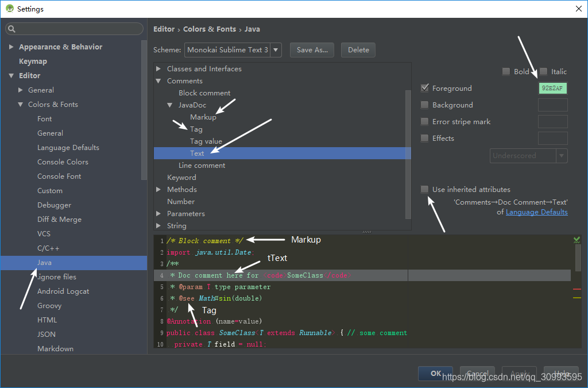Close the Settings window
588x388 pixels.
tap(579, 9)
